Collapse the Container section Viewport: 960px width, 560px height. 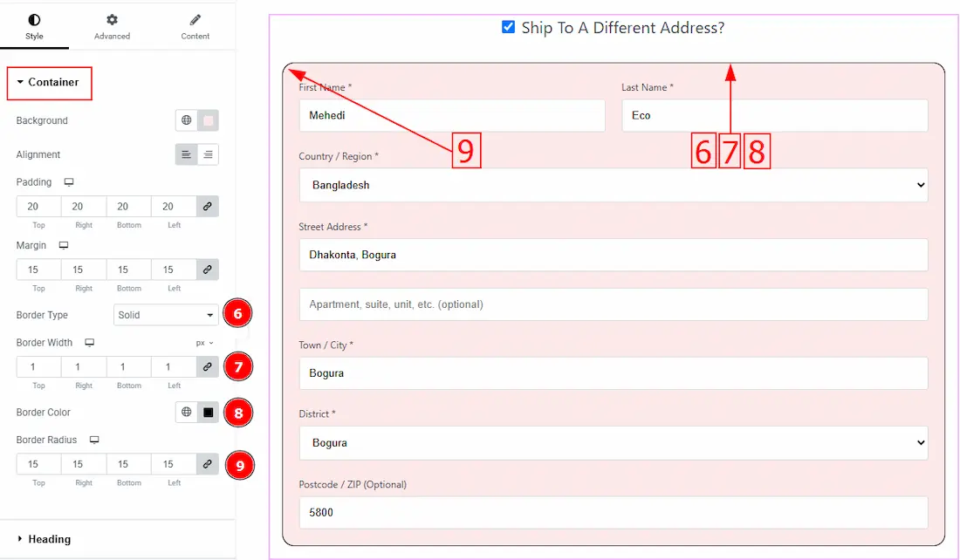coord(49,83)
